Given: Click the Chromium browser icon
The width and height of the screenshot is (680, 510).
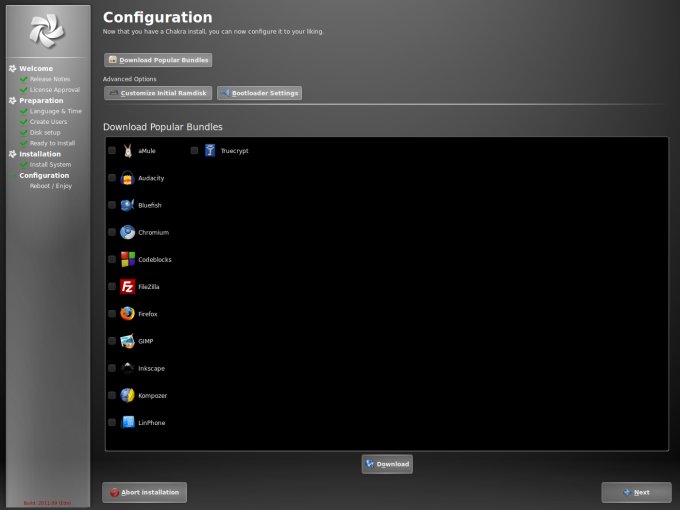Looking at the screenshot, I should [128, 232].
